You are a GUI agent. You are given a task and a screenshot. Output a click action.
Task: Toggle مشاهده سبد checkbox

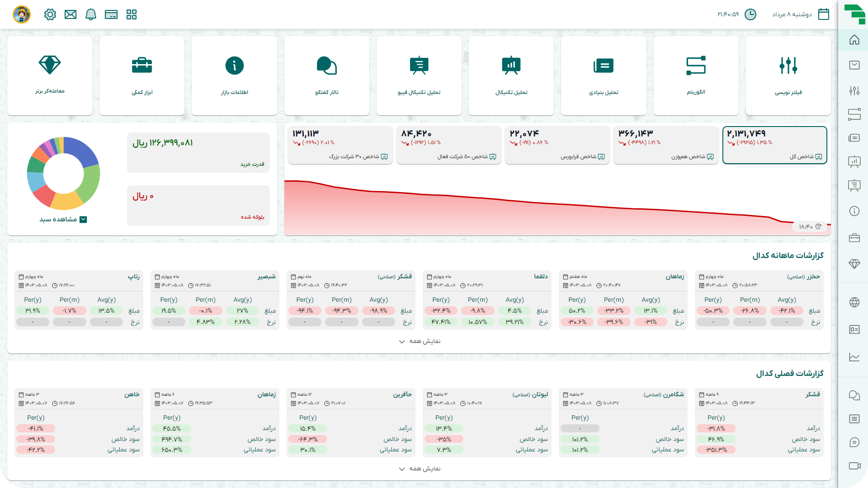pos(83,219)
